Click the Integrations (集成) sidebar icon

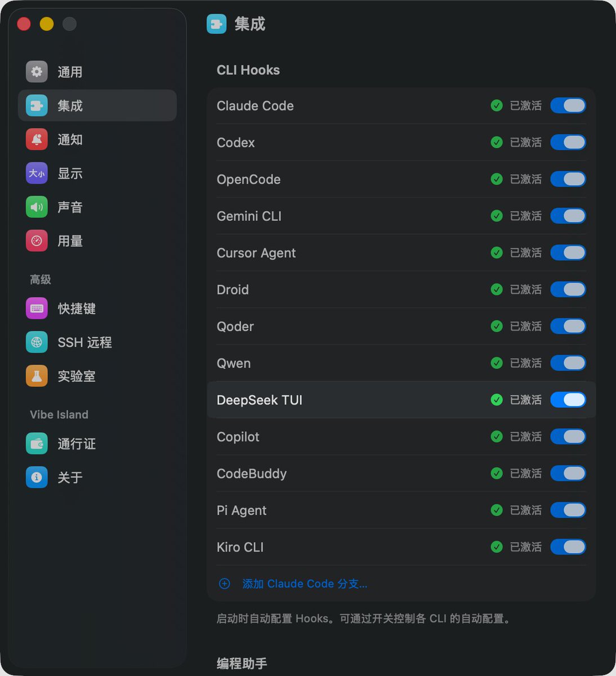coord(37,105)
